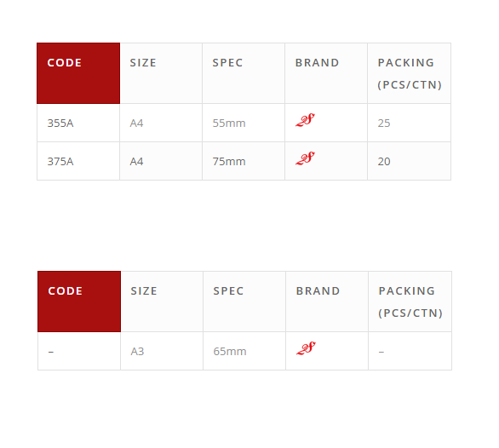This screenshot has height=448, width=499.
Task: Click the brand logo icon in the 375A row
Action: click(x=305, y=158)
